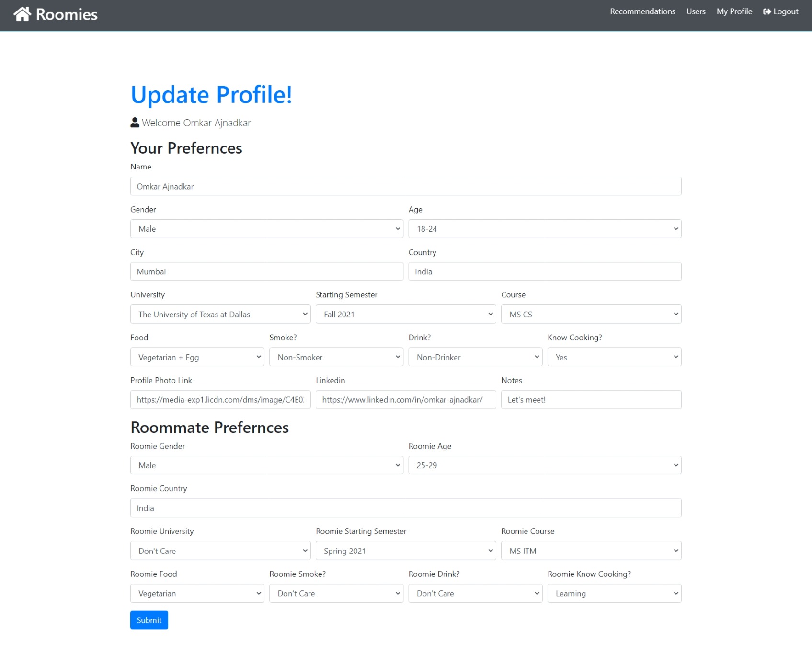Image resolution: width=812 pixels, height=653 pixels.
Task: Click the Country field containing India
Action: click(545, 271)
